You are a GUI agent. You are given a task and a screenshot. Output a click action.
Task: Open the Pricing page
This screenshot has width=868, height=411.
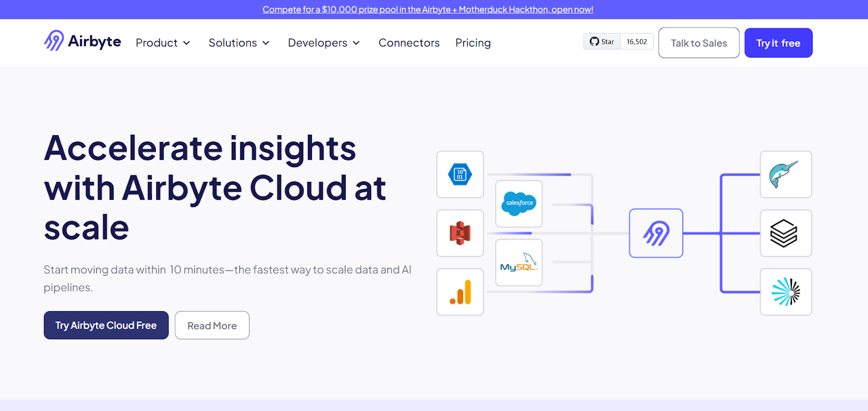(x=473, y=43)
